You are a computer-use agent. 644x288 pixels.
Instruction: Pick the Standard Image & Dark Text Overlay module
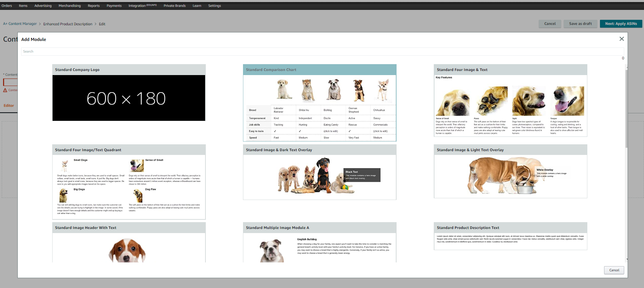pyautogui.click(x=320, y=172)
